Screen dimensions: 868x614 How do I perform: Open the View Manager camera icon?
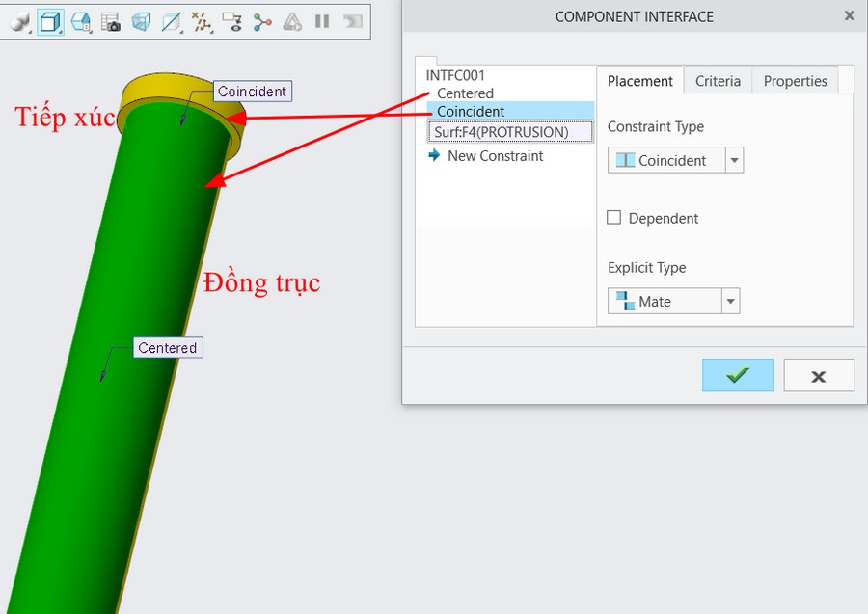click(x=111, y=22)
